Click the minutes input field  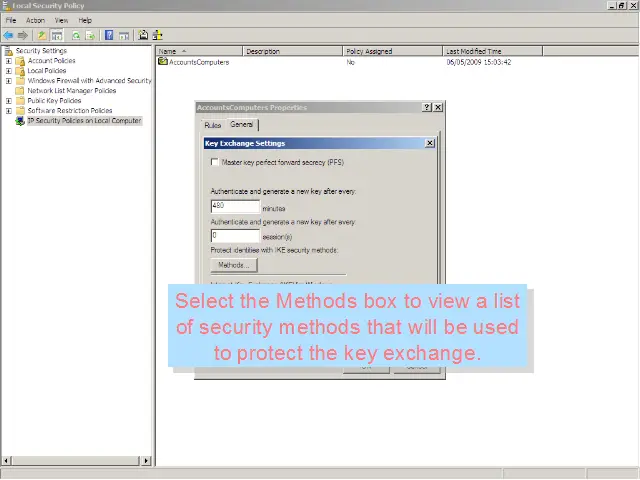pos(235,206)
